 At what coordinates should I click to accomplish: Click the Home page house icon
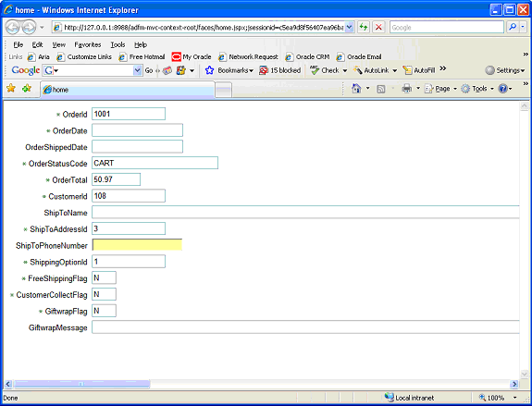click(356, 89)
